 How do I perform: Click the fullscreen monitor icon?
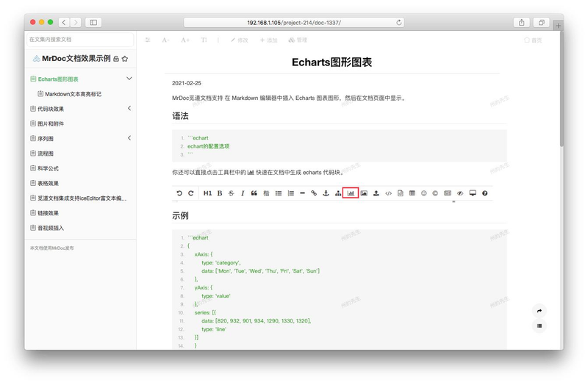(473, 193)
